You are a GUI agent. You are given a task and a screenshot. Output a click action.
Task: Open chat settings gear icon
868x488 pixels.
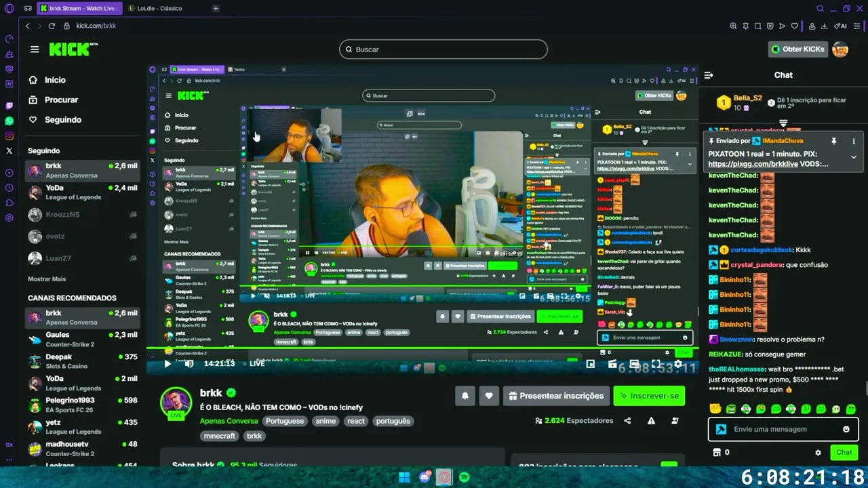tap(818, 452)
